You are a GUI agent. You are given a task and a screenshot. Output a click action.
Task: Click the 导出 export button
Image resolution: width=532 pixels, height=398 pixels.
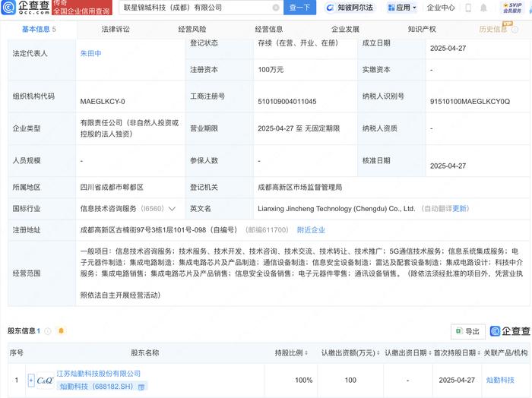point(468,331)
